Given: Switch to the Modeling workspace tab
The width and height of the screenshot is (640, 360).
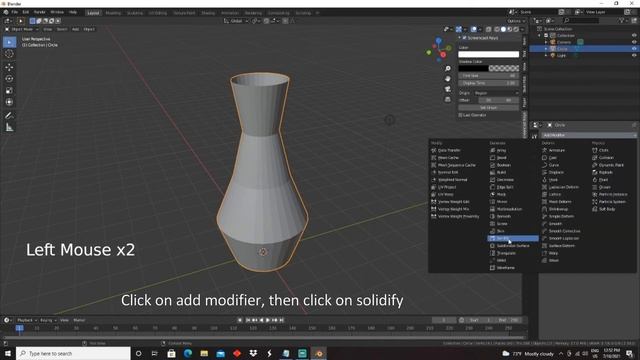Looking at the screenshot, I should click(113, 13).
